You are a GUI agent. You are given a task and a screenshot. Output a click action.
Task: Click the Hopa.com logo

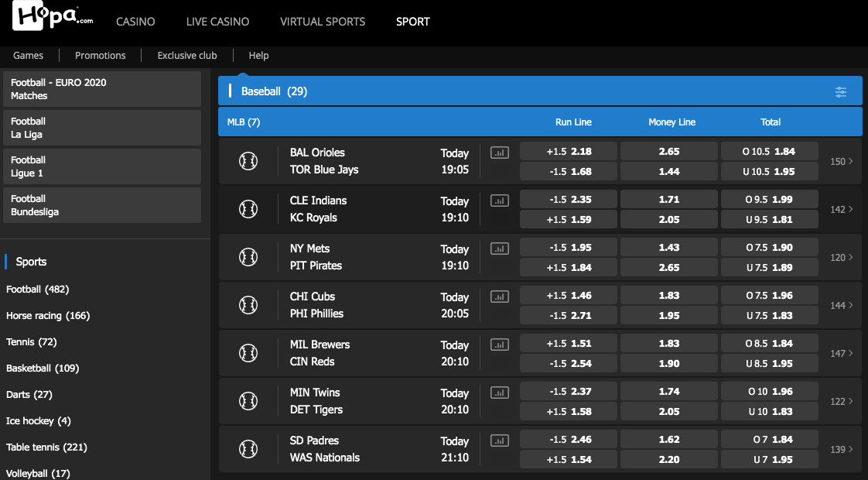53,16
